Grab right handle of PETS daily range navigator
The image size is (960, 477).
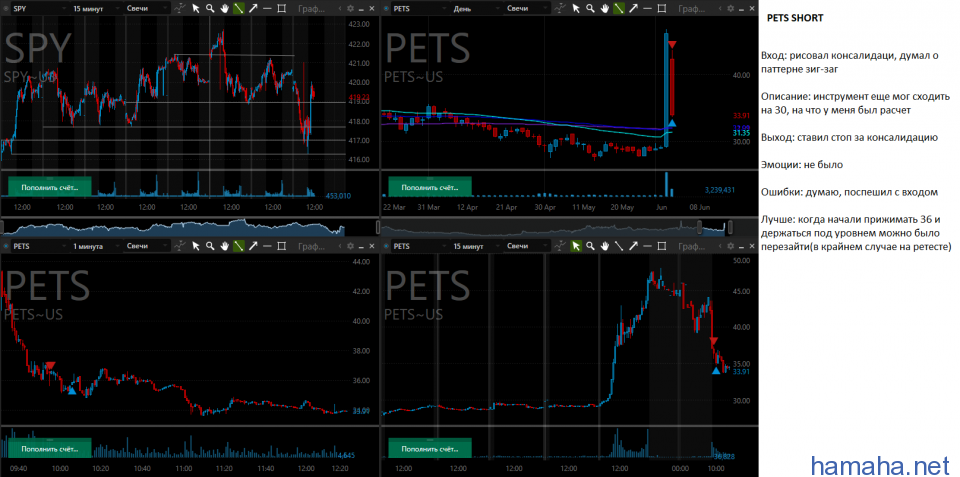730,227
